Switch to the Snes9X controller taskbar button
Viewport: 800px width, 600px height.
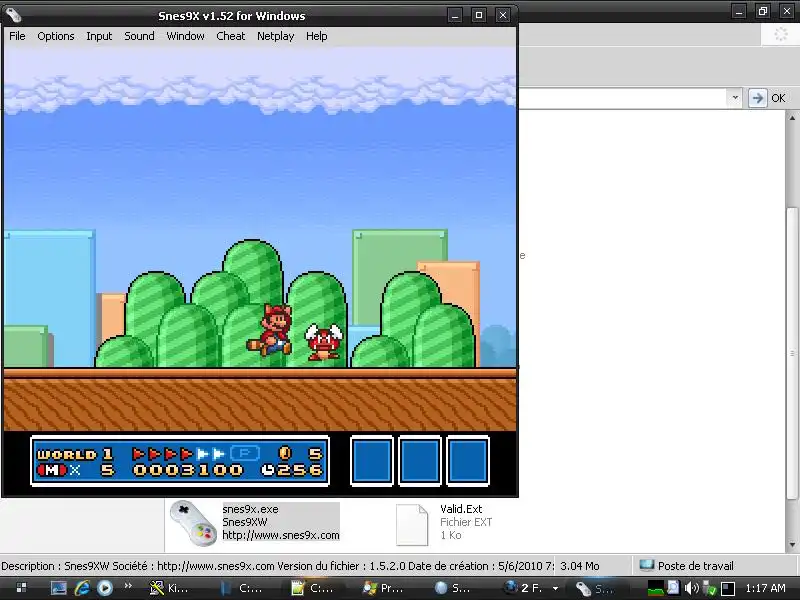(597, 588)
